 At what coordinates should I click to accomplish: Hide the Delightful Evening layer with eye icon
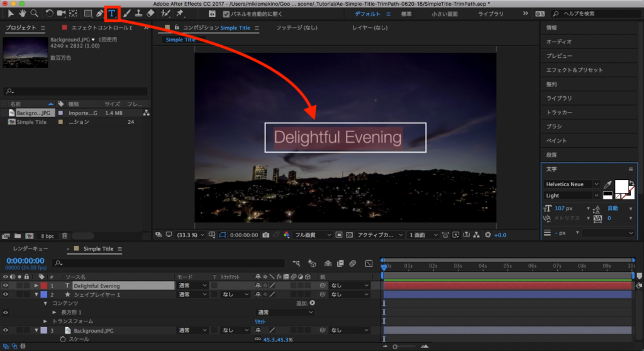tap(6, 286)
